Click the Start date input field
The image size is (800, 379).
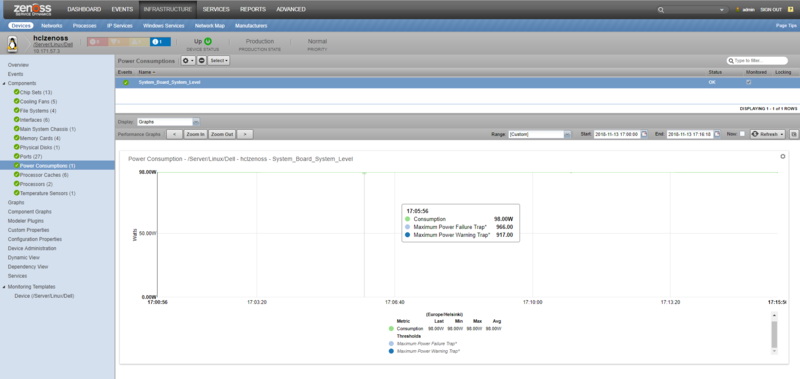click(x=617, y=134)
